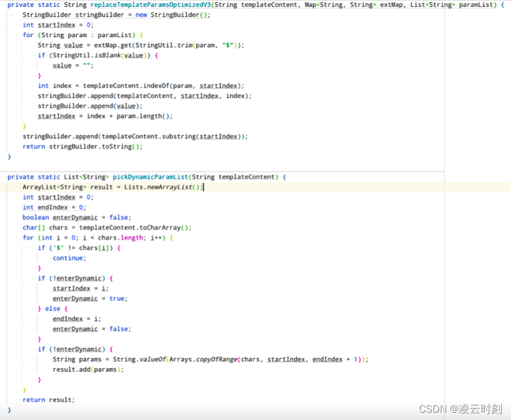
Task: Click the 'return stringBuilder.toString()' line
Action: point(82,146)
